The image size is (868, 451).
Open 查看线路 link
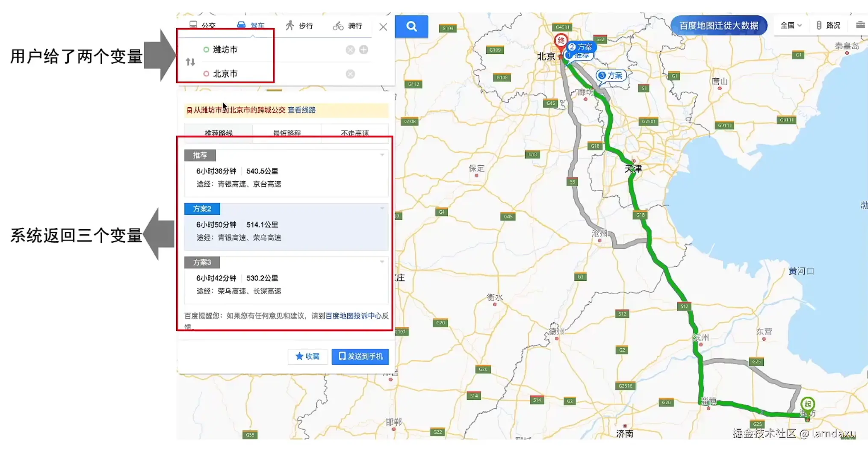coord(301,110)
